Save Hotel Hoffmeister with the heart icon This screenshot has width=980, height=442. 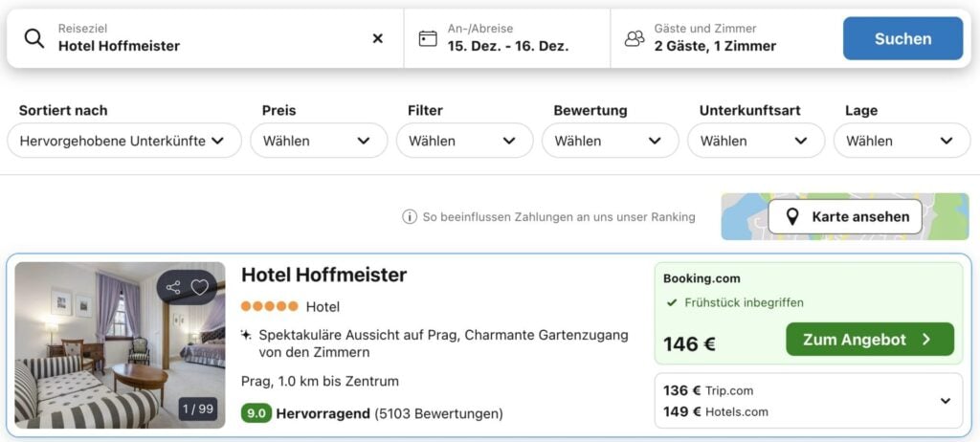(x=199, y=287)
